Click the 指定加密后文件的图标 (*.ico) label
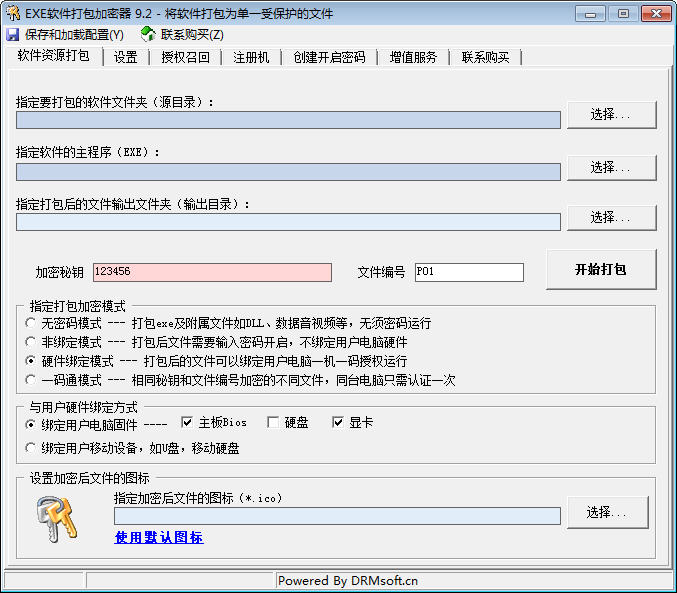Image resolution: width=677 pixels, height=593 pixels. (198, 498)
